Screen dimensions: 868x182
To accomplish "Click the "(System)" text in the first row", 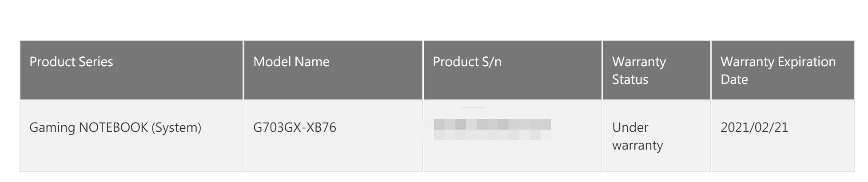I will 176,127.
